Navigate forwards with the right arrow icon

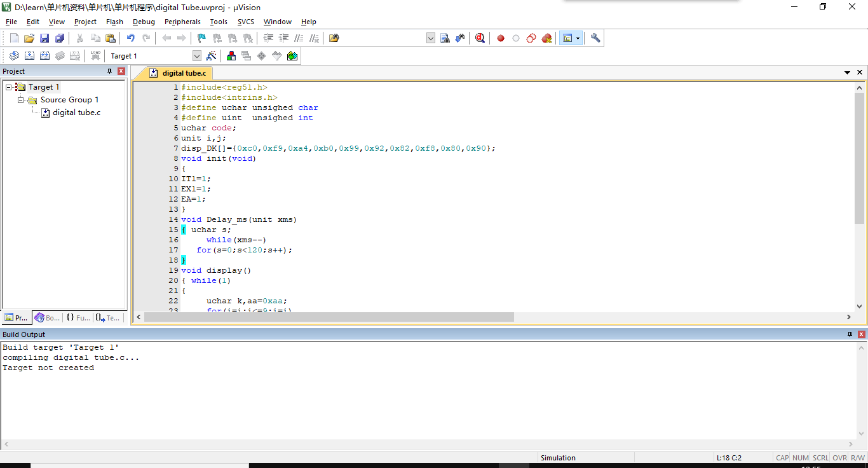pos(182,38)
